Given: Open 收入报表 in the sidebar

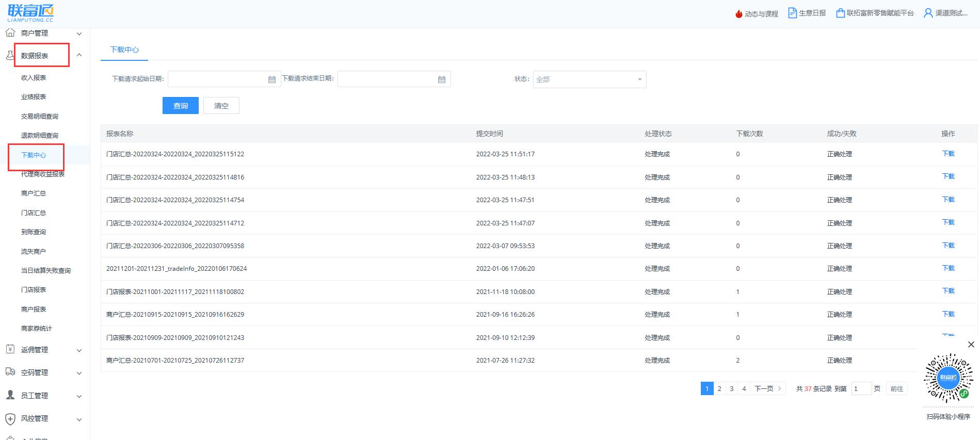Looking at the screenshot, I should pos(34,77).
